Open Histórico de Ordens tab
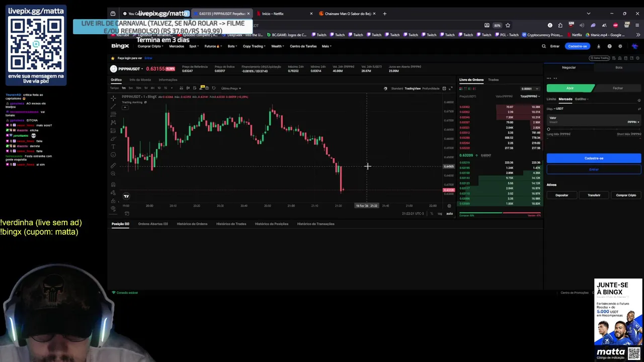Screen dimensions: 644x362 coord(192,224)
